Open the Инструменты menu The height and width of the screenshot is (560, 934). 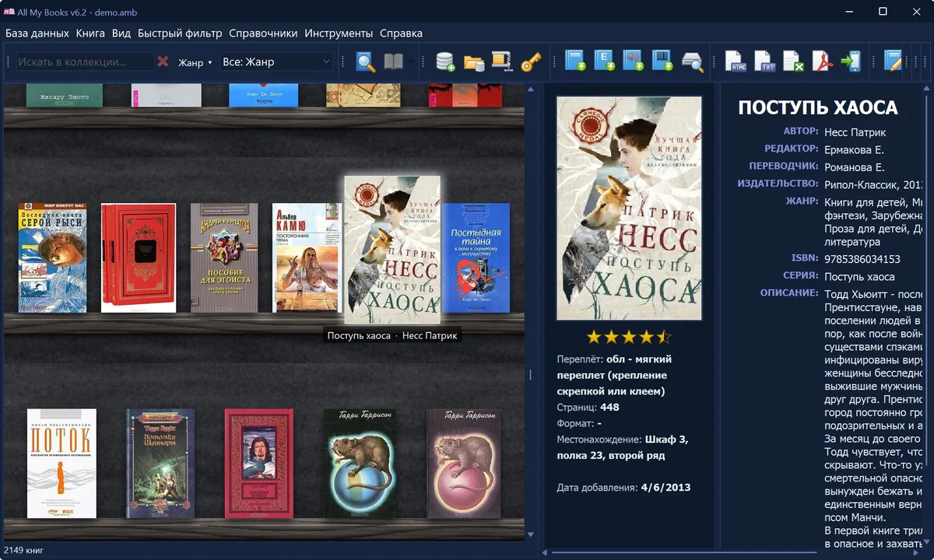coord(339,33)
